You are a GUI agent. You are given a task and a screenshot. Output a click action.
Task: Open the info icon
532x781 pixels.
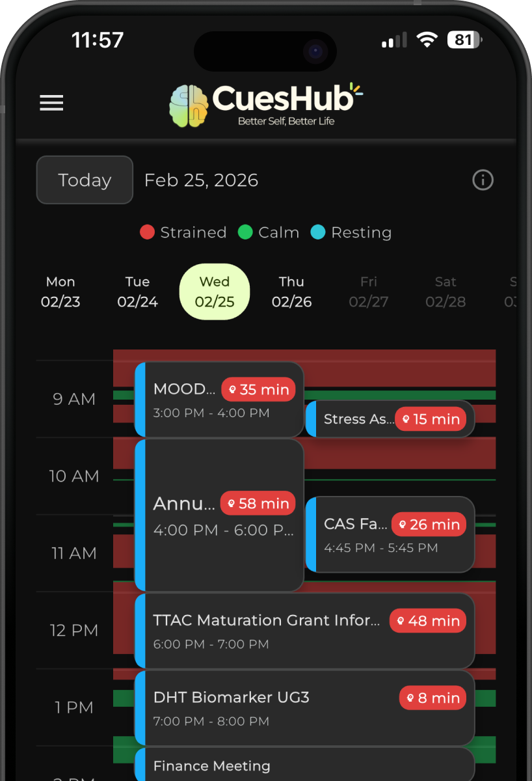click(x=483, y=180)
